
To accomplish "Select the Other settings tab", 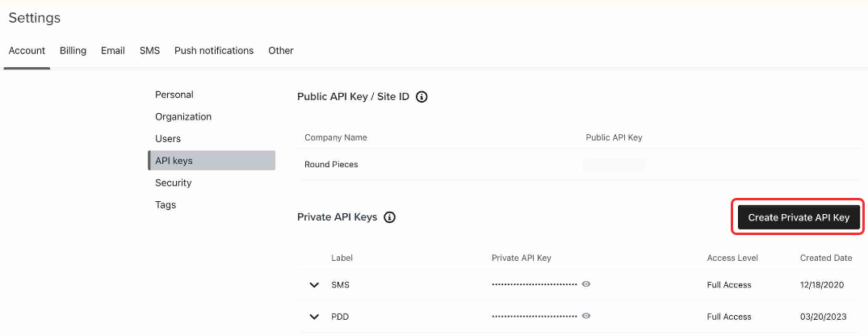I will (281, 50).
